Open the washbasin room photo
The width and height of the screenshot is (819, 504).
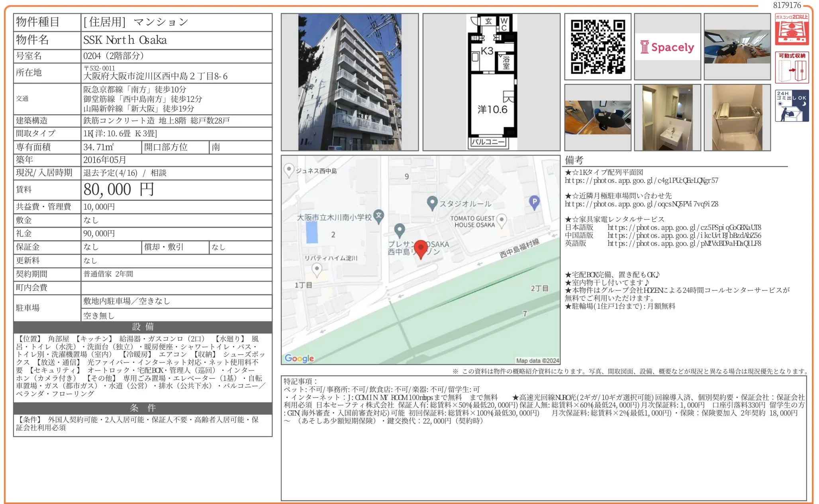(667, 118)
